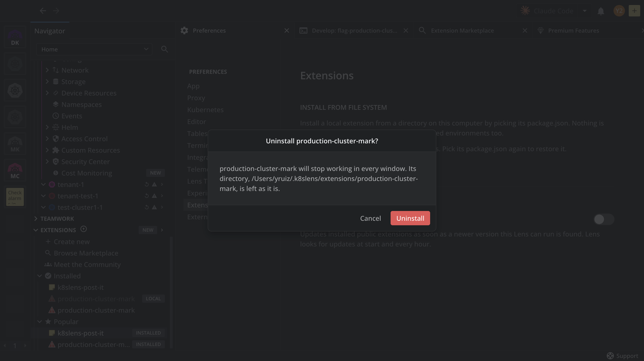Click the upload icon next to EXTENSIONS
The width and height of the screenshot is (644, 361).
tap(84, 229)
